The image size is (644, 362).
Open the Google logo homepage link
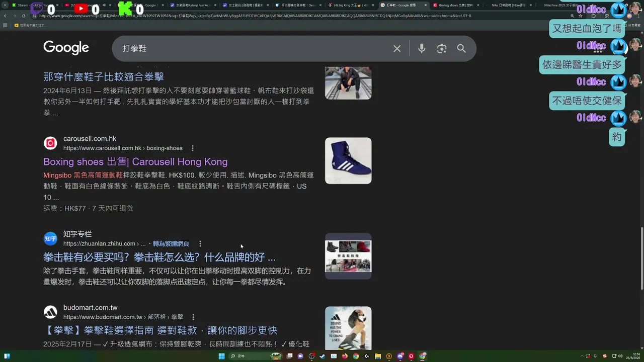(x=66, y=48)
